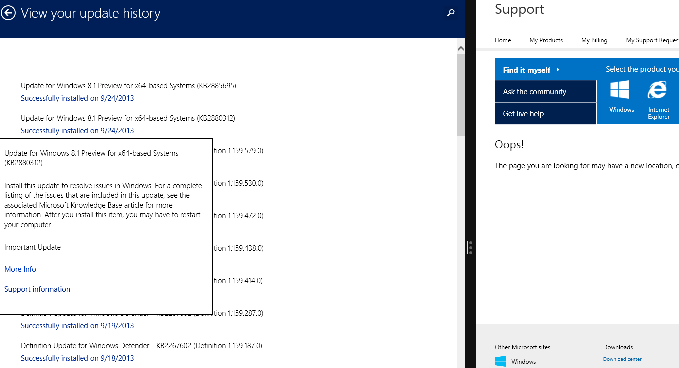Choose Ask the community

coord(546,91)
